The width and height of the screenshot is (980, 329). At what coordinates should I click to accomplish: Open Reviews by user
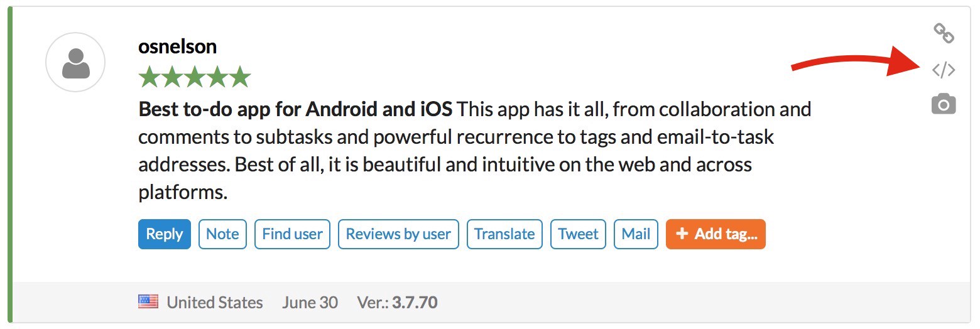click(x=398, y=234)
